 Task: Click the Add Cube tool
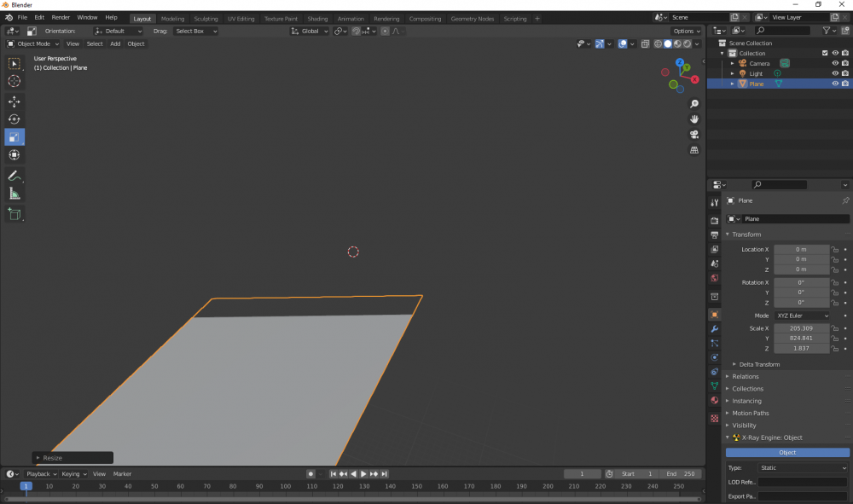pos(15,214)
